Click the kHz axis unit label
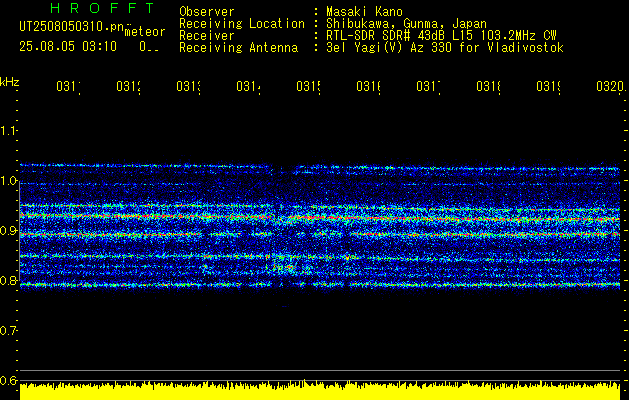This screenshot has width=629, height=400. coord(9,82)
